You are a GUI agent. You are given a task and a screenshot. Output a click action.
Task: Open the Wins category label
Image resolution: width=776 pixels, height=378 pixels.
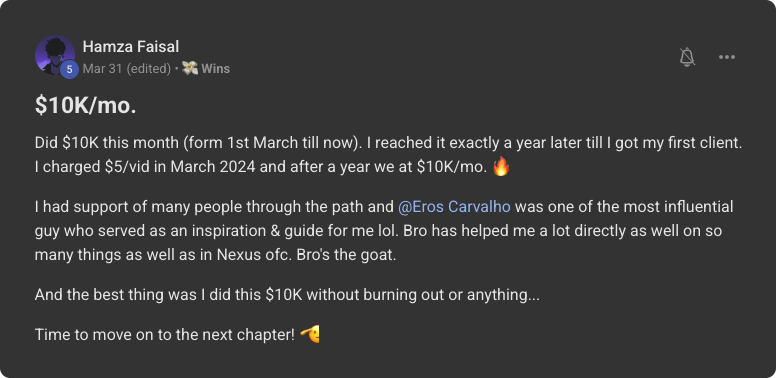(215, 69)
